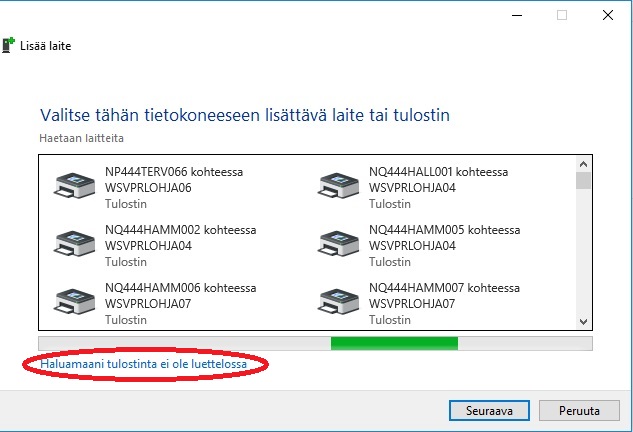
Task: Click the green device search progress bar
Action: coord(394,344)
